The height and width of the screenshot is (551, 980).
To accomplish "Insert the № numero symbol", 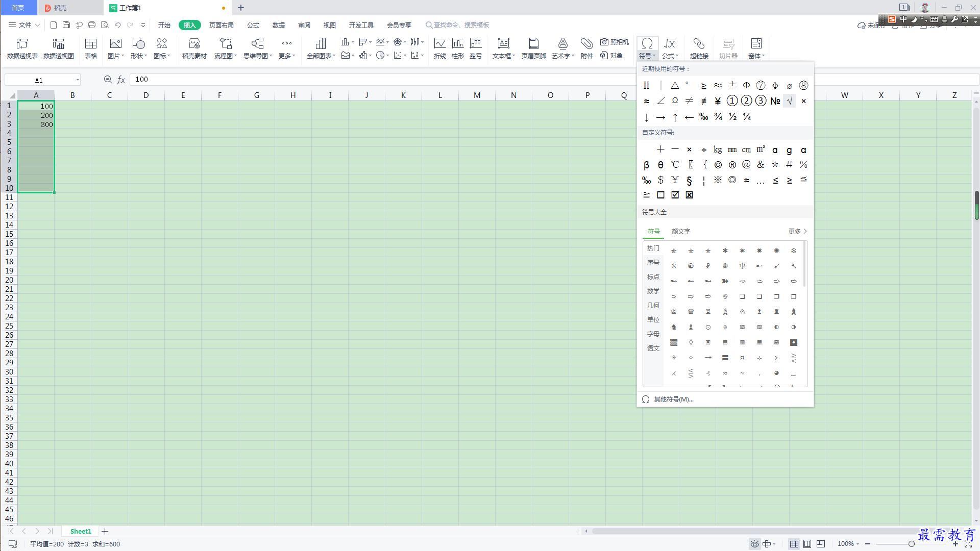I will pyautogui.click(x=775, y=101).
